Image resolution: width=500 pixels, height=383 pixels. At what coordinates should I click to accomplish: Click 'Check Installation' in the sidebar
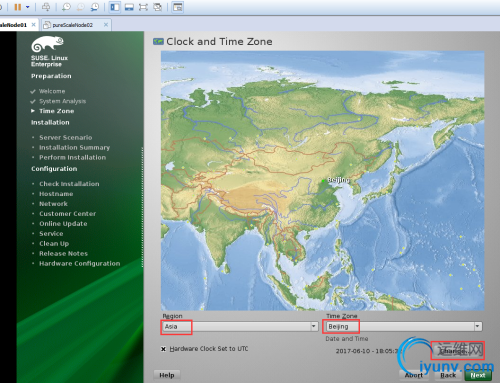[x=69, y=184]
